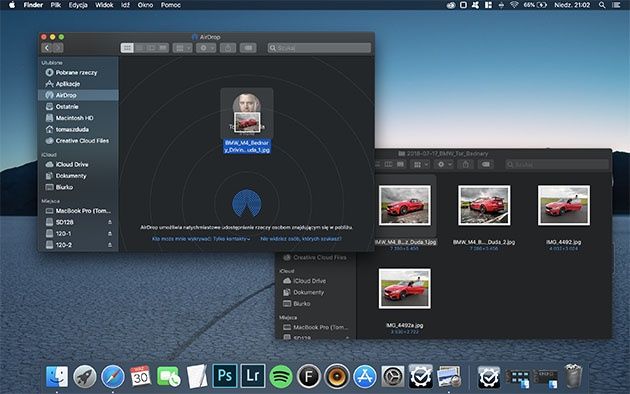The width and height of the screenshot is (630, 394).
Task: Open Spotify from the Dock
Action: [281, 376]
